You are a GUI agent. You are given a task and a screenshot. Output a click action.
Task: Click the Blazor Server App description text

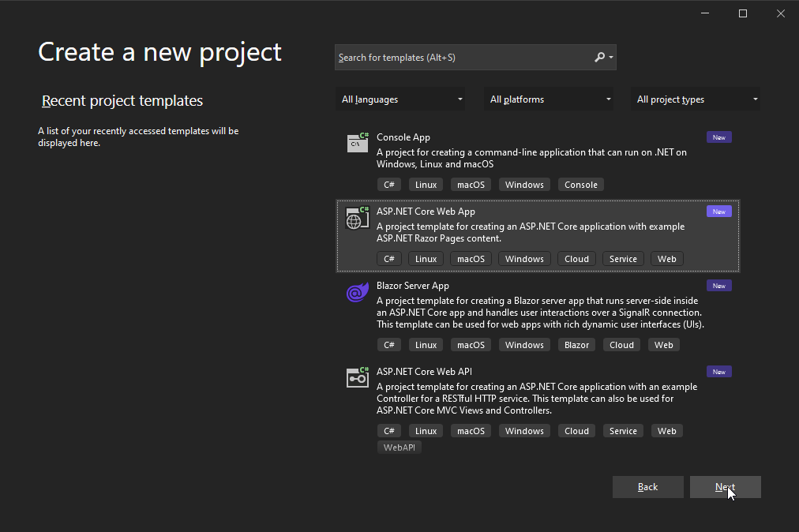point(540,313)
